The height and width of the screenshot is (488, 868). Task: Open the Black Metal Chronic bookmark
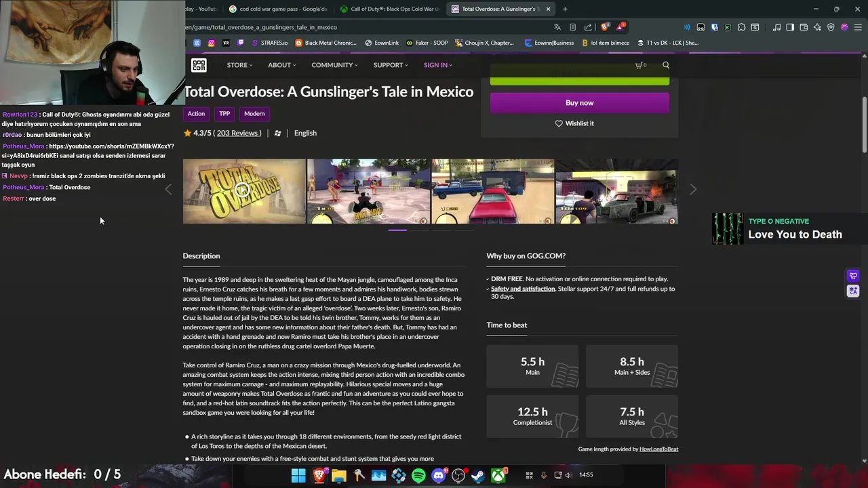tap(326, 43)
